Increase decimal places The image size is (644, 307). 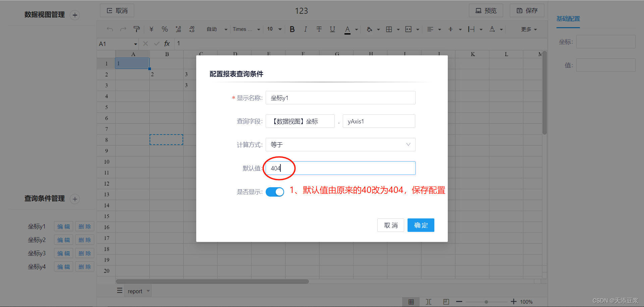coord(192,29)
